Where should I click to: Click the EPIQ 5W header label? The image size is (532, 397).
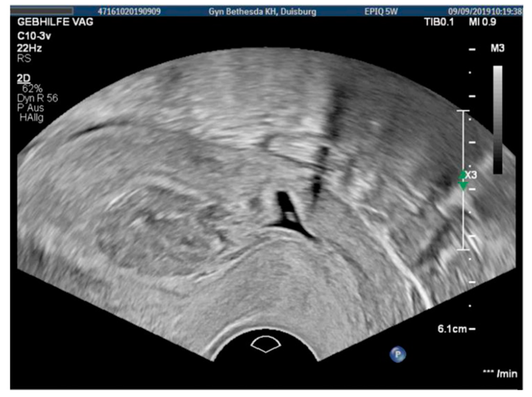tap(381, 12)
